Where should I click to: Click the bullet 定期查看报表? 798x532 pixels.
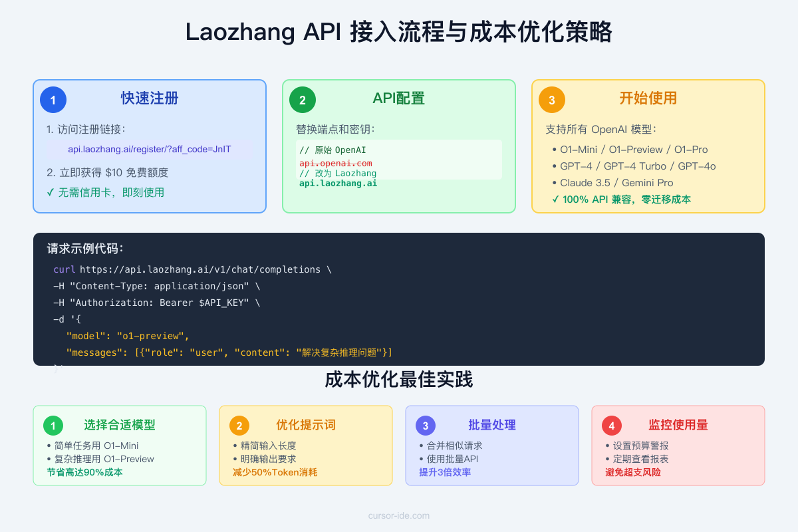point(636,459)
